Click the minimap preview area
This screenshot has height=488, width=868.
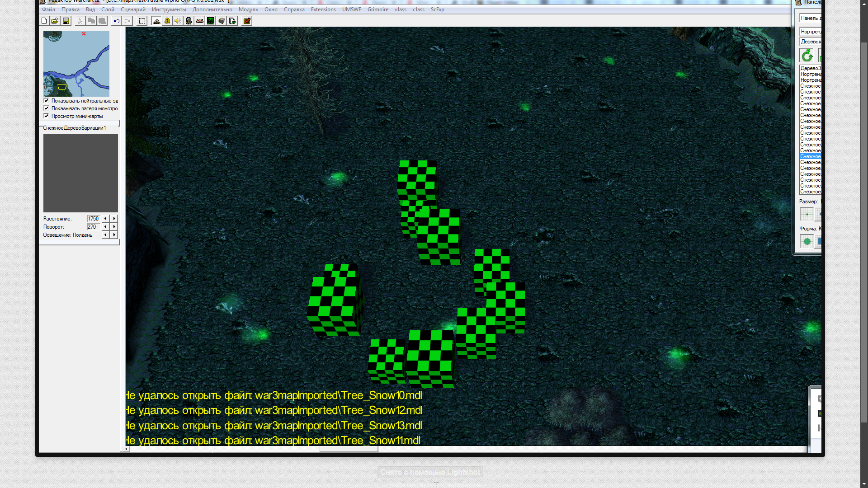(76, 63)
